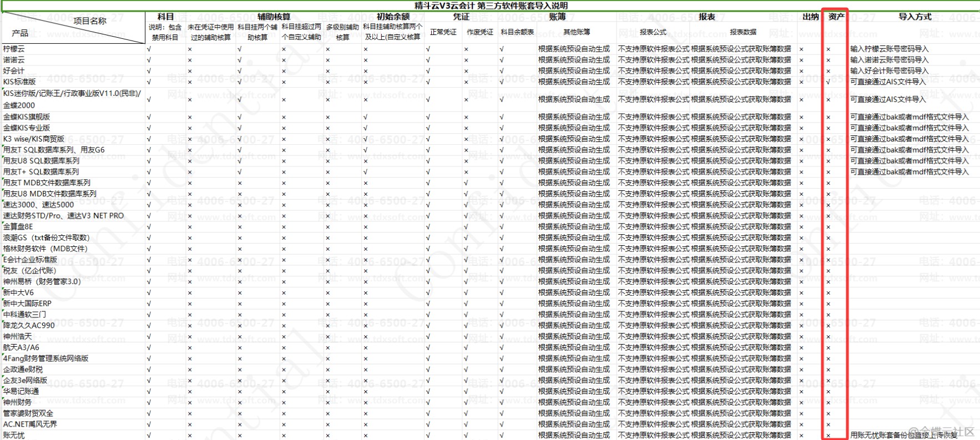Select the 航天A3/A6 product cell

(x=21, y=347)
